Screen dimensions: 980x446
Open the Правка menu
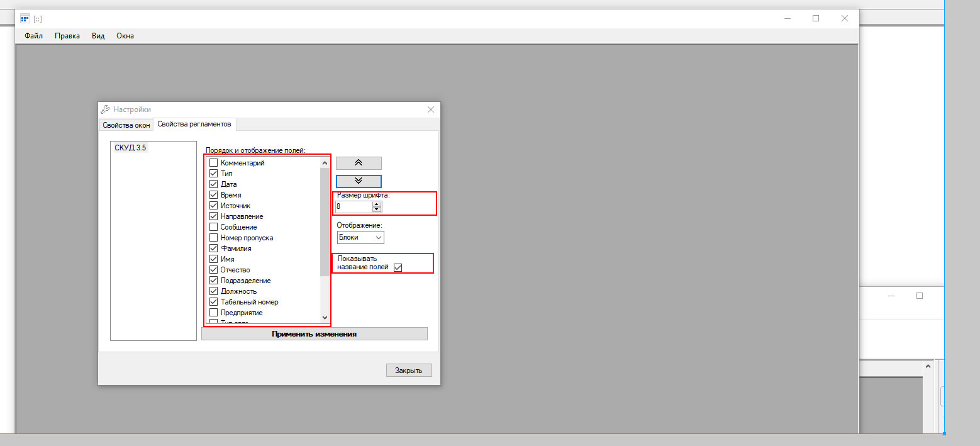pos(67,36)
